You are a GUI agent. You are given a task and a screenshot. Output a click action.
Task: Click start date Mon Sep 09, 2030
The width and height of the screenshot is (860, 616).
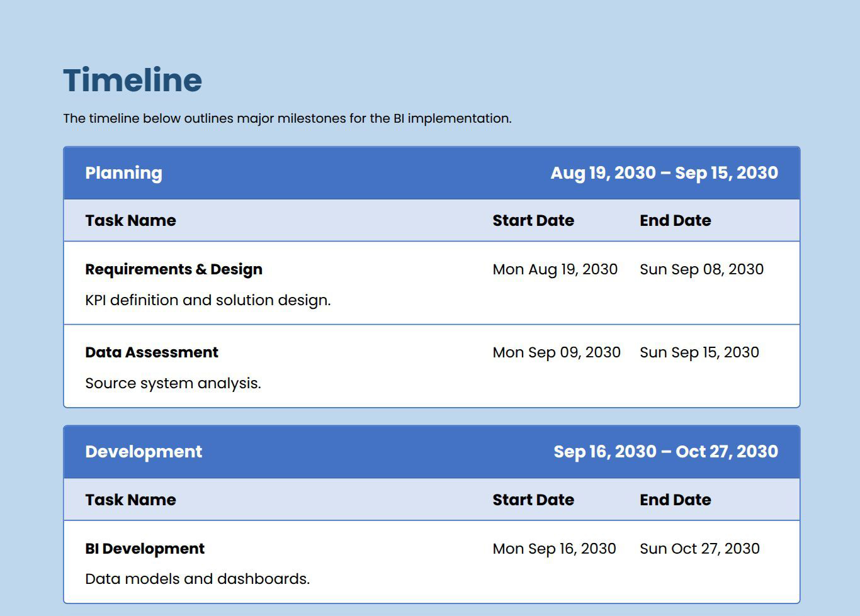(x=557, y=352)
